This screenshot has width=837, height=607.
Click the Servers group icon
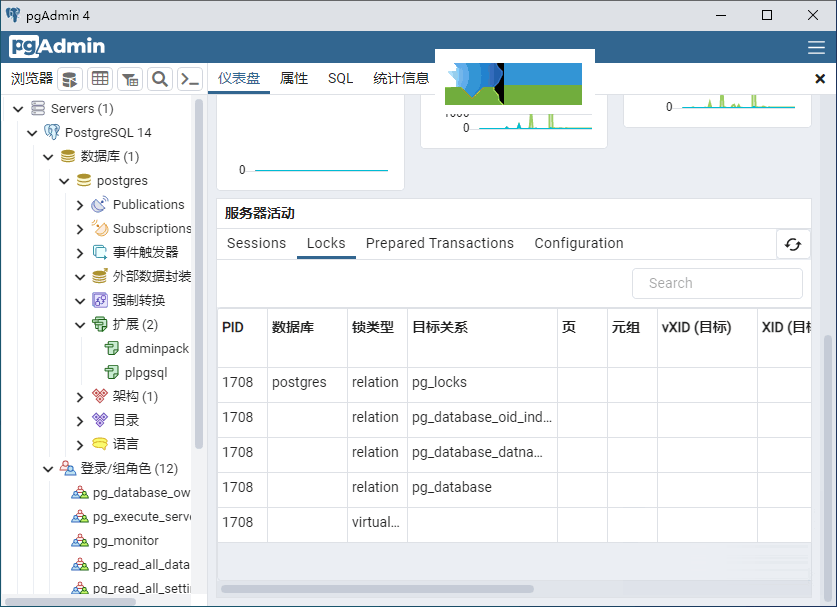coord(38,108)
